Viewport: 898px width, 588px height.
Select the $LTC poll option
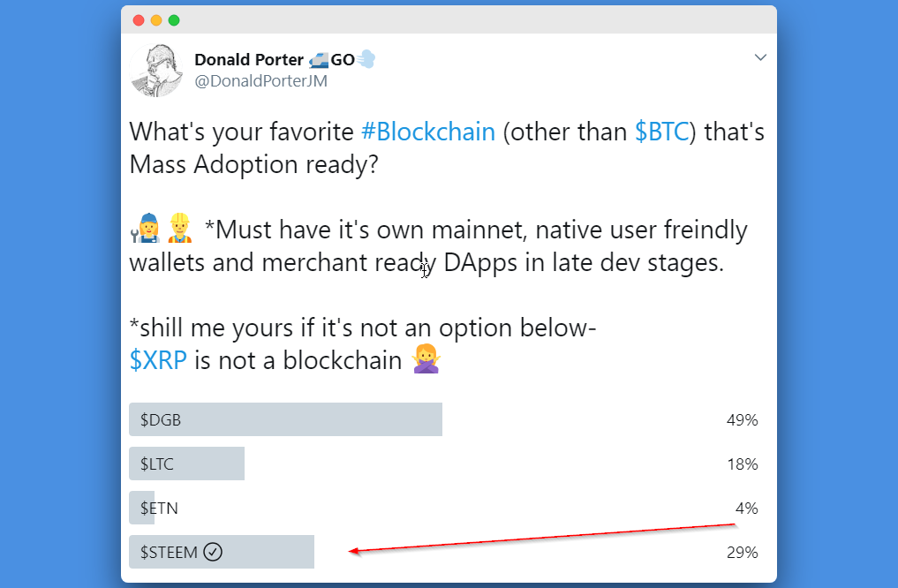click(x=186, y=464)
